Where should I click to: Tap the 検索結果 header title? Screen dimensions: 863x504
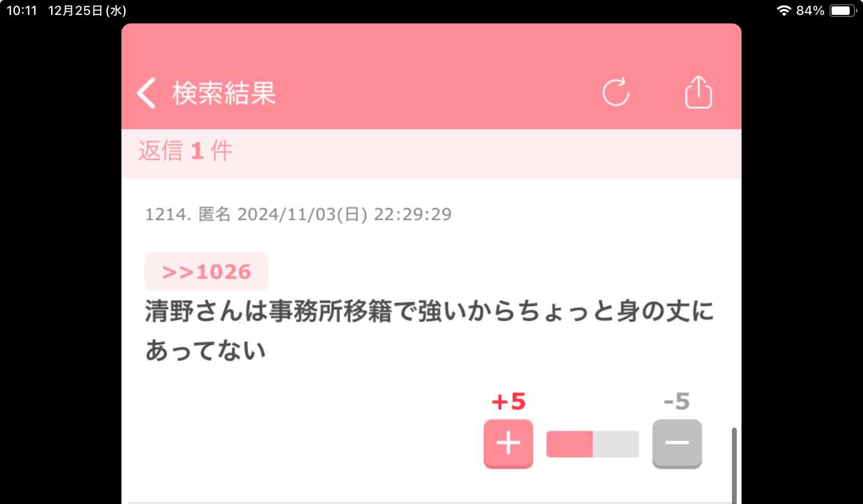pos(224,93)
